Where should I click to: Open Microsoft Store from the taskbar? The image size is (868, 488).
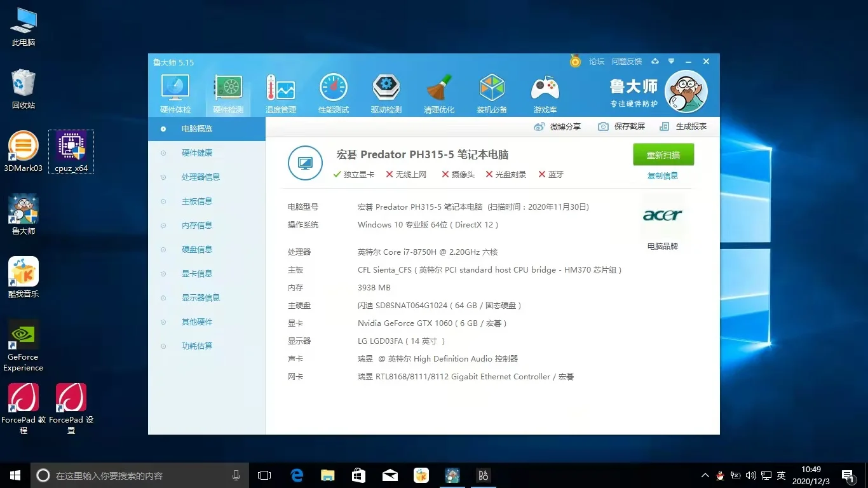pyautogui.click(x=359, y=475)
